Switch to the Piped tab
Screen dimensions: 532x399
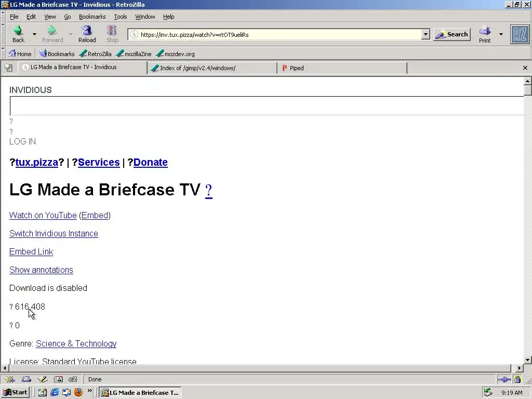coord(342,68)
